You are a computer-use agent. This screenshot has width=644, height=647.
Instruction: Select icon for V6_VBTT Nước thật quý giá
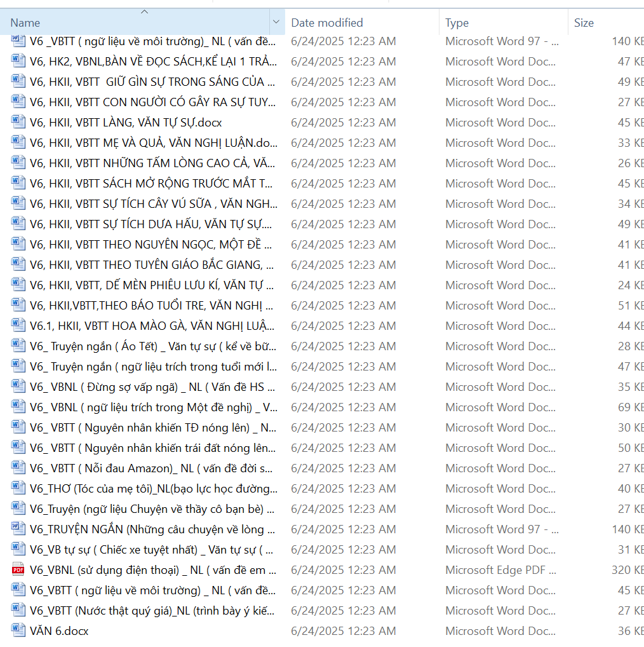coord(18,611)
